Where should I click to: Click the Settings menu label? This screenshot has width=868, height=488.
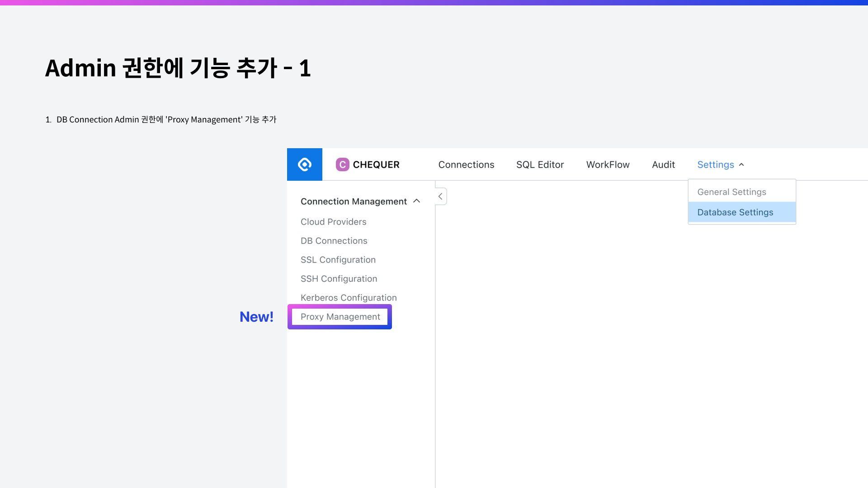click(x=715, y=165)
